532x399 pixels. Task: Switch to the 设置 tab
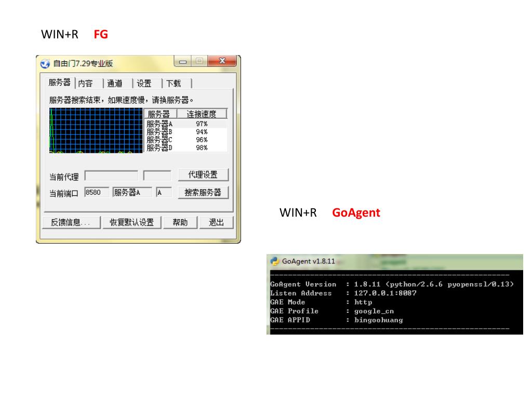point(144,84)
